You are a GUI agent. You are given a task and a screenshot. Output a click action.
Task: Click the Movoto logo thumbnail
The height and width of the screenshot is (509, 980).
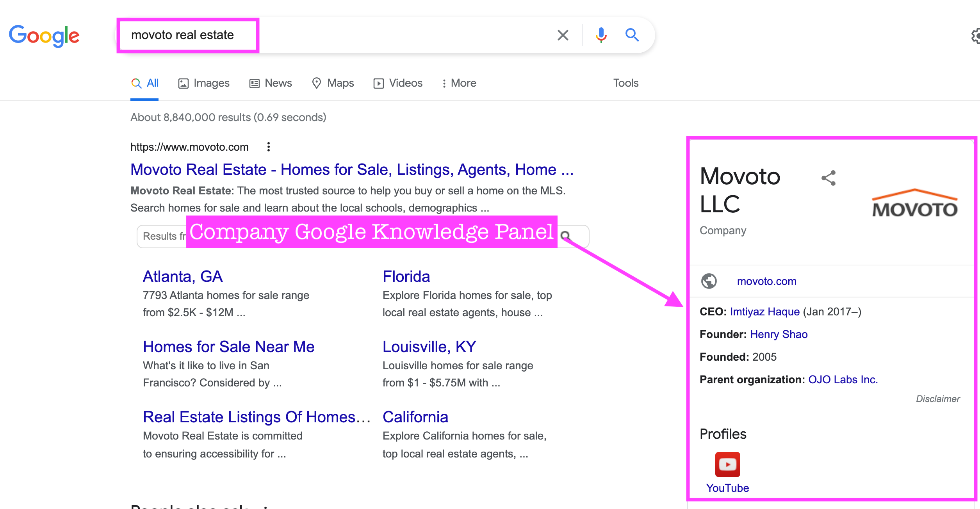point(914,203)
